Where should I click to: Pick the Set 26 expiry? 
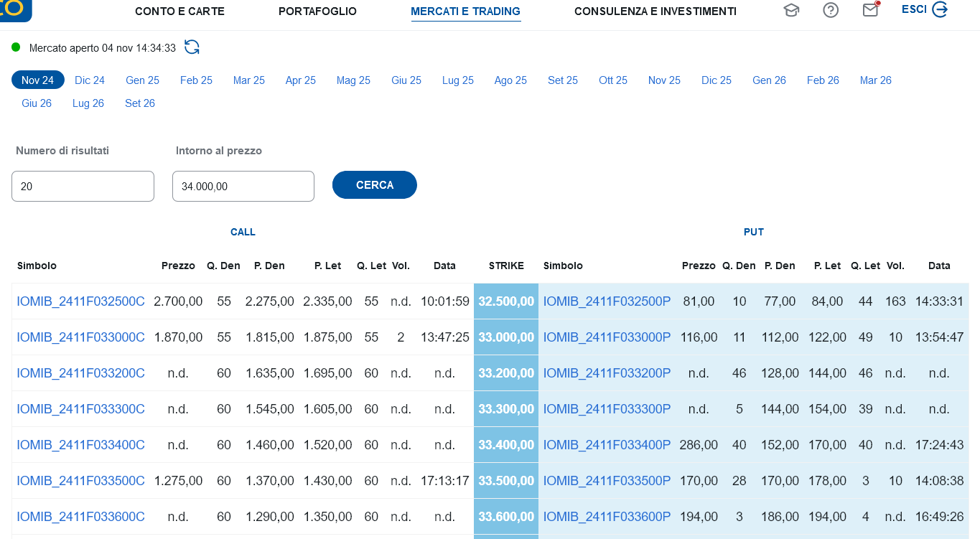(140, 103)
